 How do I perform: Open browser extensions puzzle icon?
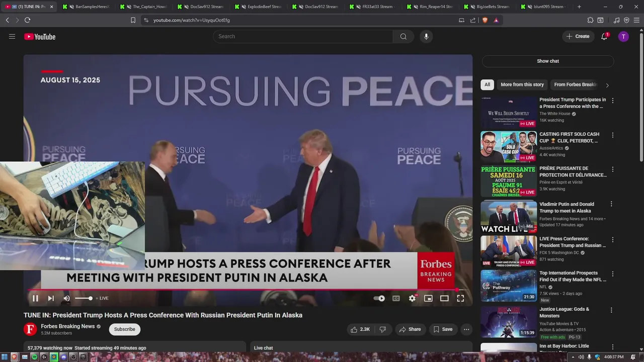point(590,20)
